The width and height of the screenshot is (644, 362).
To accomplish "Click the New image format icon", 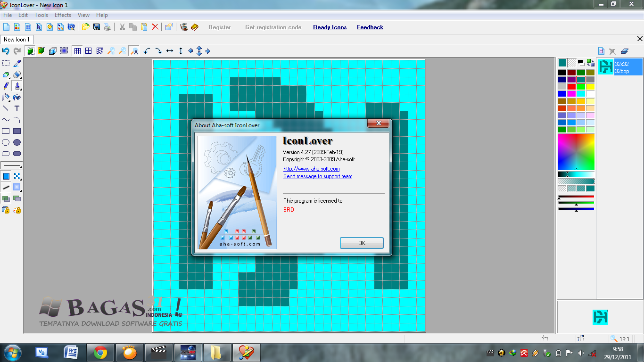I will pos(602,51).
